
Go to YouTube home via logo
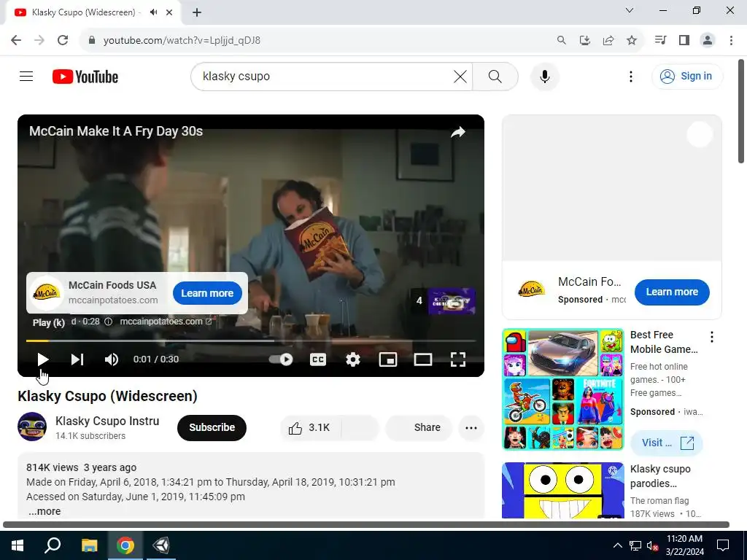(x=85, y=77)
